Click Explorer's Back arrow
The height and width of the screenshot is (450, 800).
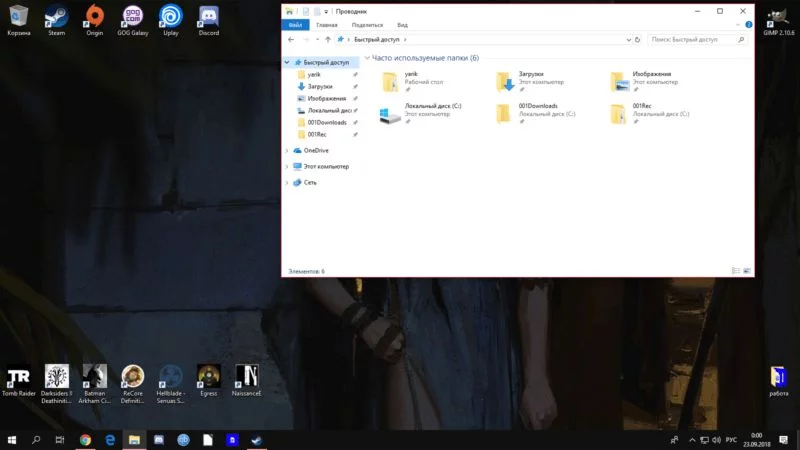(291, 39)
